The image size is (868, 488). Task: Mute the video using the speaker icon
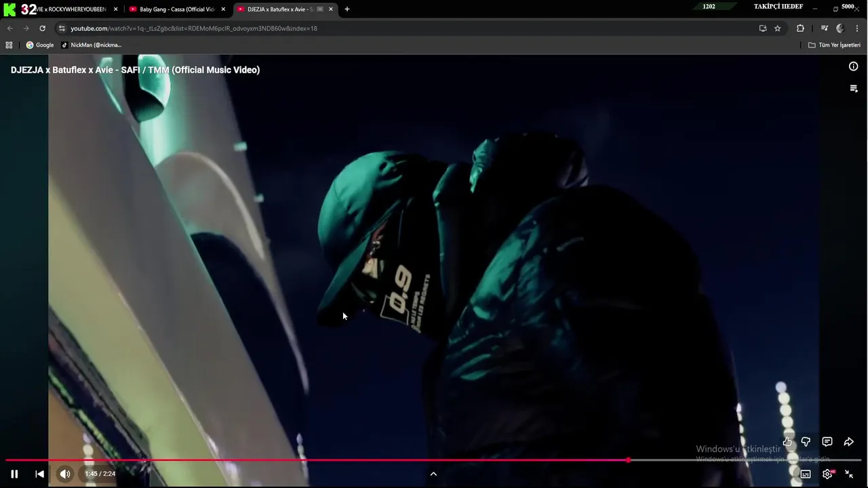(x=64, y=474)
